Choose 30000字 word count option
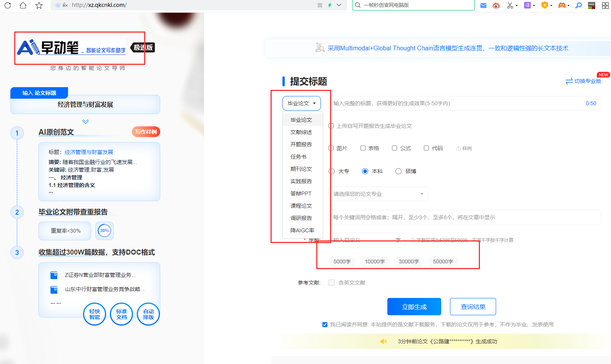This screenshot has height=364, width=611. pyautogui.click(x=409, y=261)
